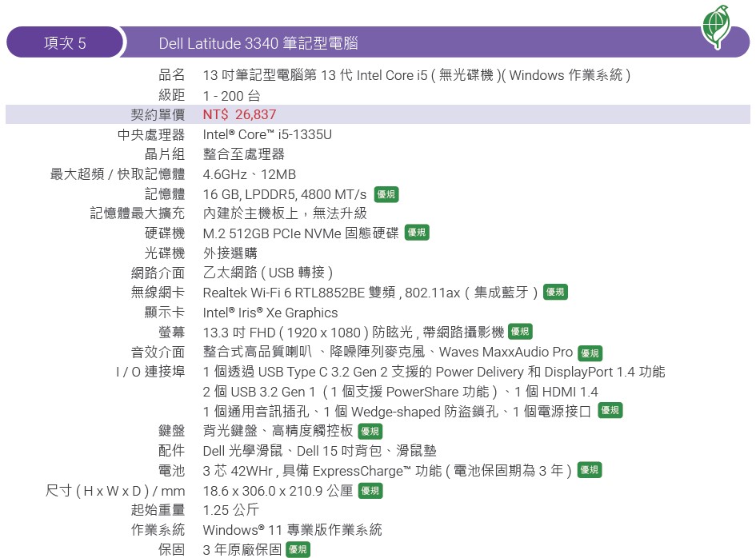The image size is (756, 558).
Task: Click the 優規 badge beside 16 GB memory
Action: [x=386, y=195]
